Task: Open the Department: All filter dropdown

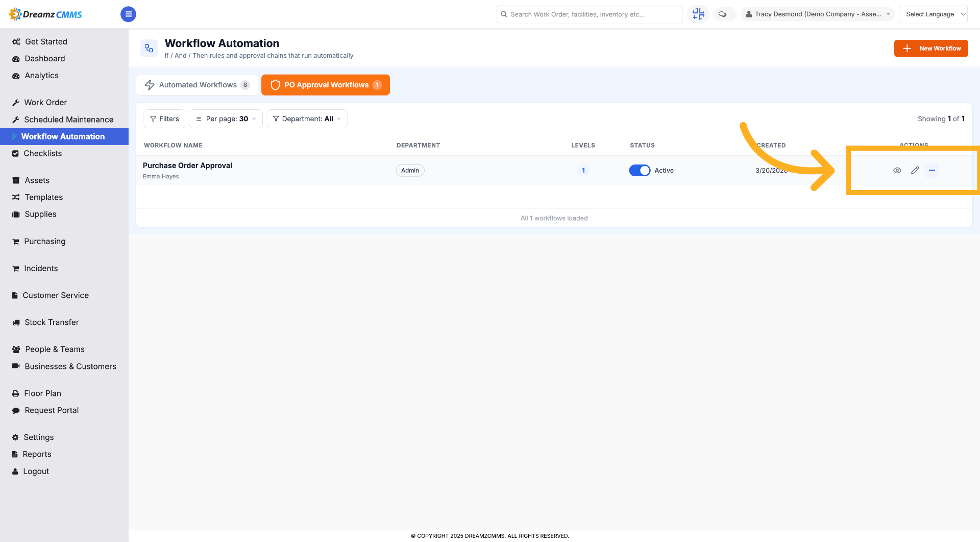Action: (x=307, y=119)
